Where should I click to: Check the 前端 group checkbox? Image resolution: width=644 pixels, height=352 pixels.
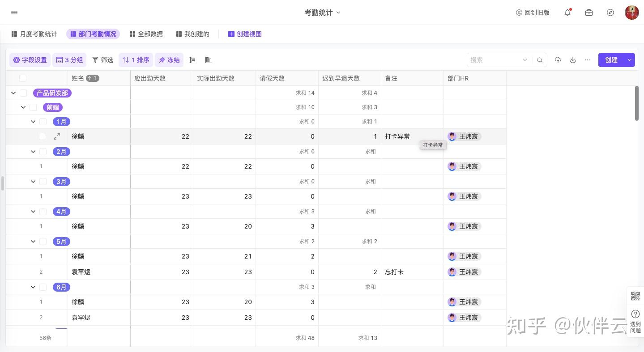(33, 107)
